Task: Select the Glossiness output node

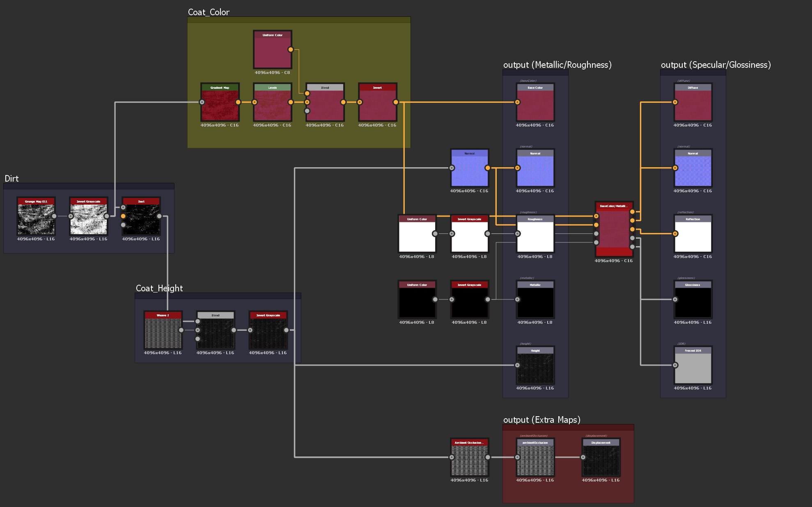Action: [693, 299]
